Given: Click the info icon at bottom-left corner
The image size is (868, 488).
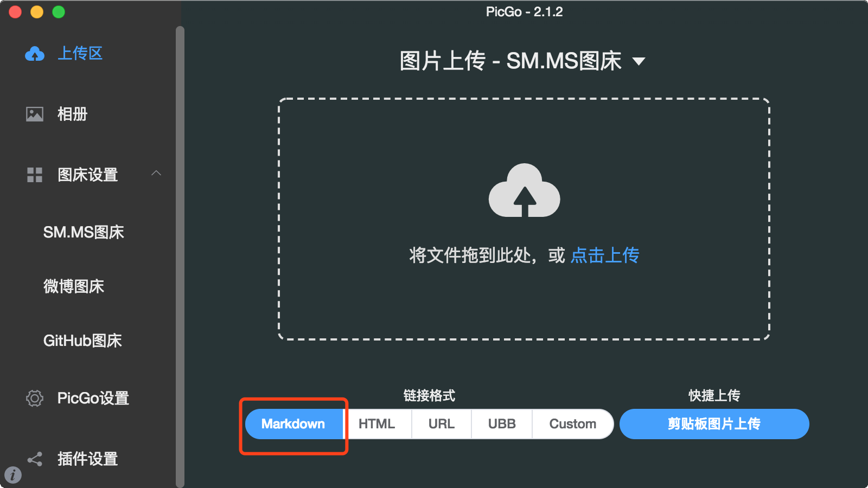Looking at the screenshot, I should [13, 475].
